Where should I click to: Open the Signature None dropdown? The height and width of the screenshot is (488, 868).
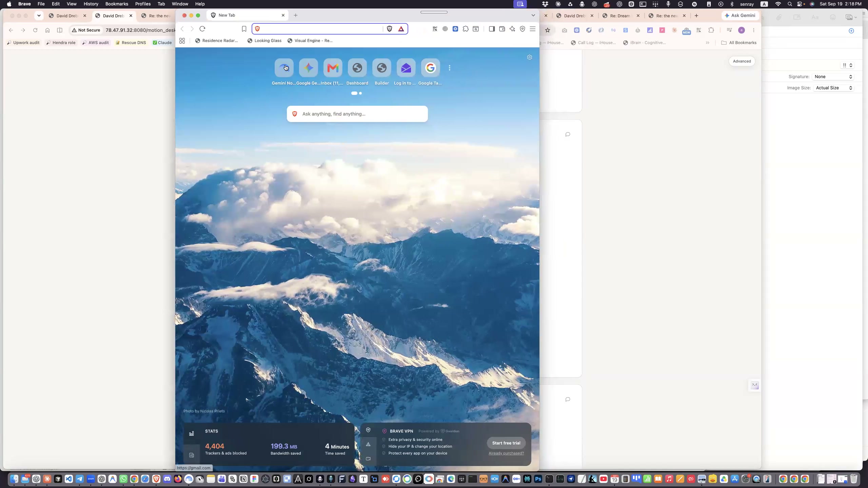click(833, 77)
